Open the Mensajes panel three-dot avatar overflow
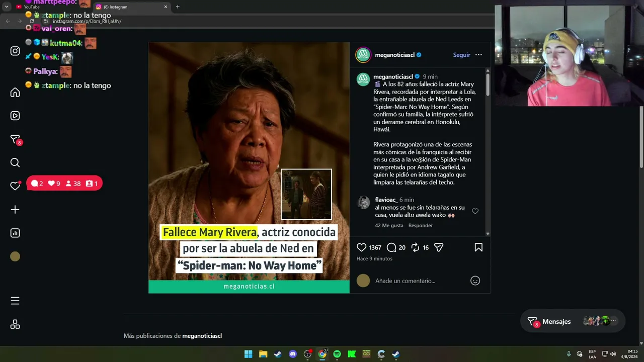This screenshot has height=362, width=644. click(613, 321)
